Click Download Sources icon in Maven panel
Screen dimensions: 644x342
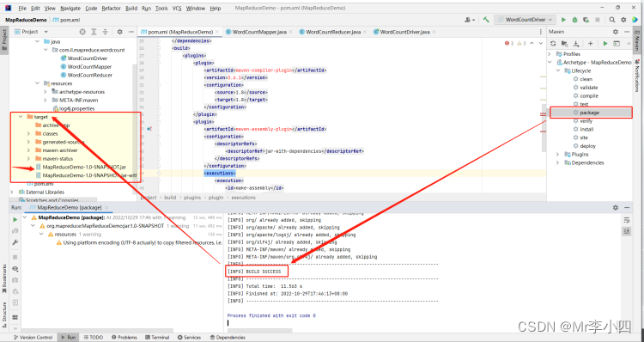pyautogui.click(x=576, y=43)
